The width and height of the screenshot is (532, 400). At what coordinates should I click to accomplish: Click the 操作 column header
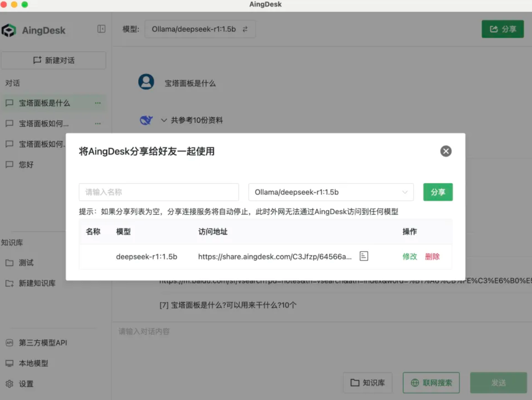coord(409,232)
